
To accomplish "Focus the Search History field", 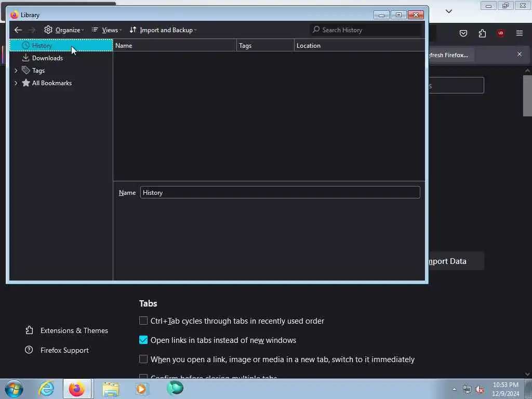I will 366,30.
